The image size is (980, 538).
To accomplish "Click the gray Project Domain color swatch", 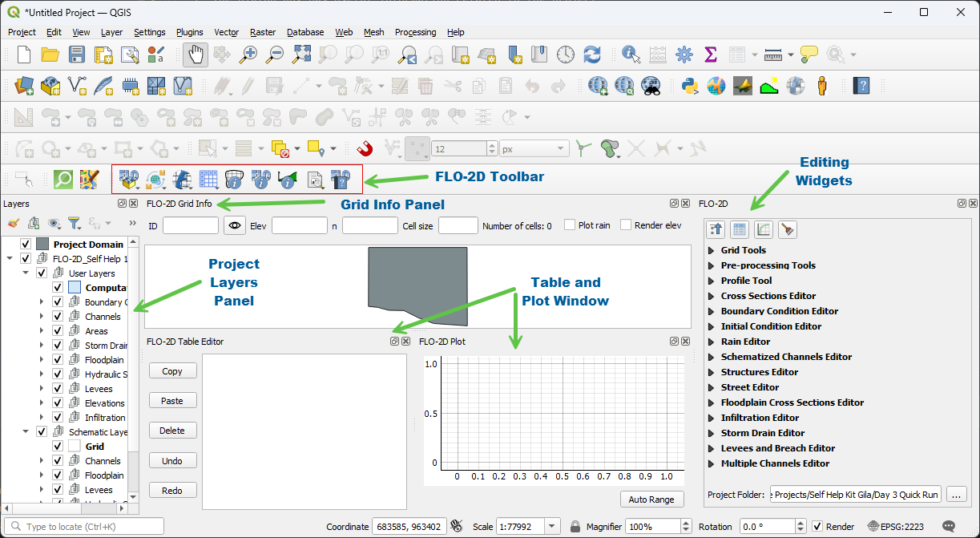I will 42,245.
